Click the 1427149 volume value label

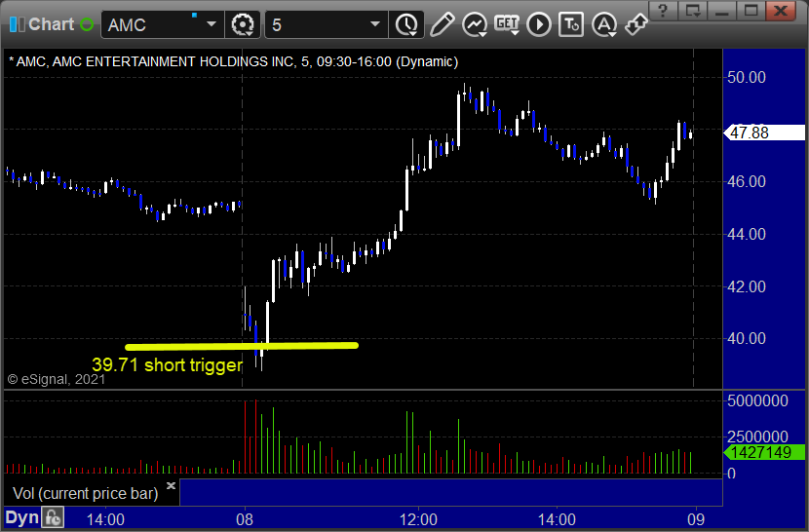[x=764, y=452]
